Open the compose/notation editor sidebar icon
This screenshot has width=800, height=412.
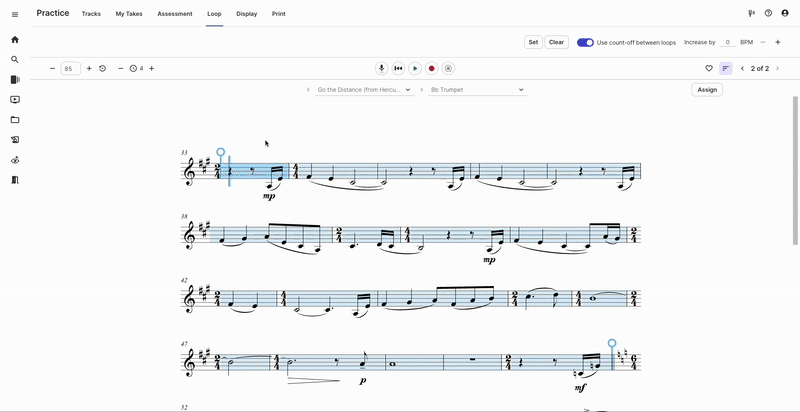pos(15,140)
